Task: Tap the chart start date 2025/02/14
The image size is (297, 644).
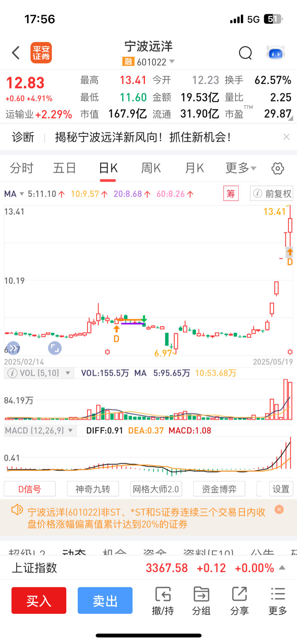Action: tap(24, 362)
